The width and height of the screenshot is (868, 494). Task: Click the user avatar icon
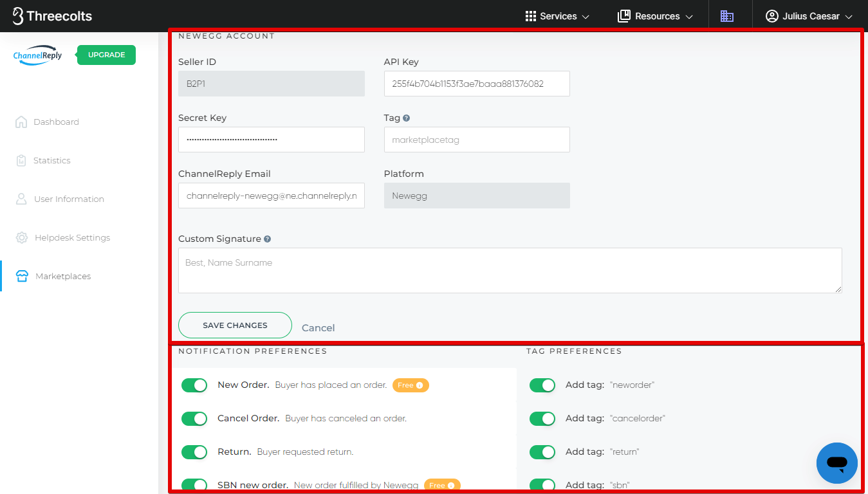[772, 16]
